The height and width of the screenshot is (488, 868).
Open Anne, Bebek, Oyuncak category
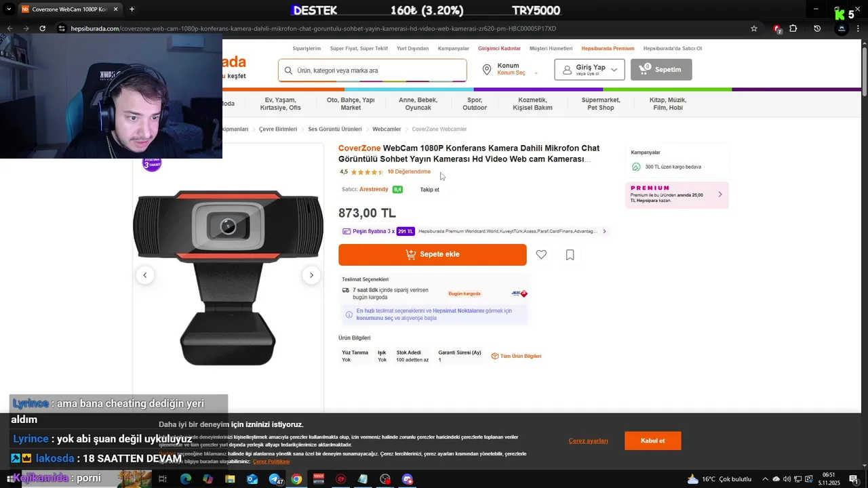pyautogui.click(x=418, y=104)
